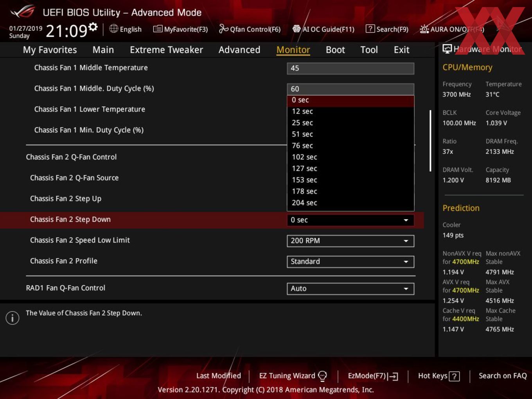Edit Chassis Fan 1 Middle Temperature field
The width and height of the screenshot is (532, 399).
(350, 68)
